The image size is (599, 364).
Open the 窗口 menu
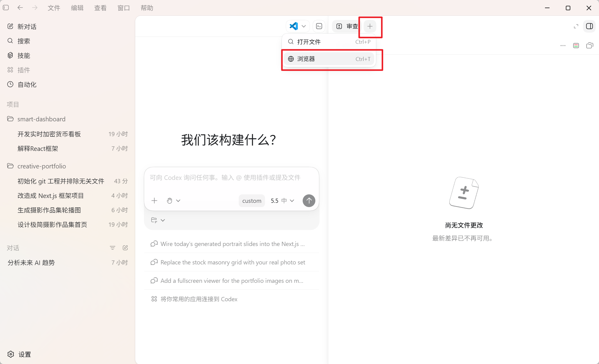[124, 8]
